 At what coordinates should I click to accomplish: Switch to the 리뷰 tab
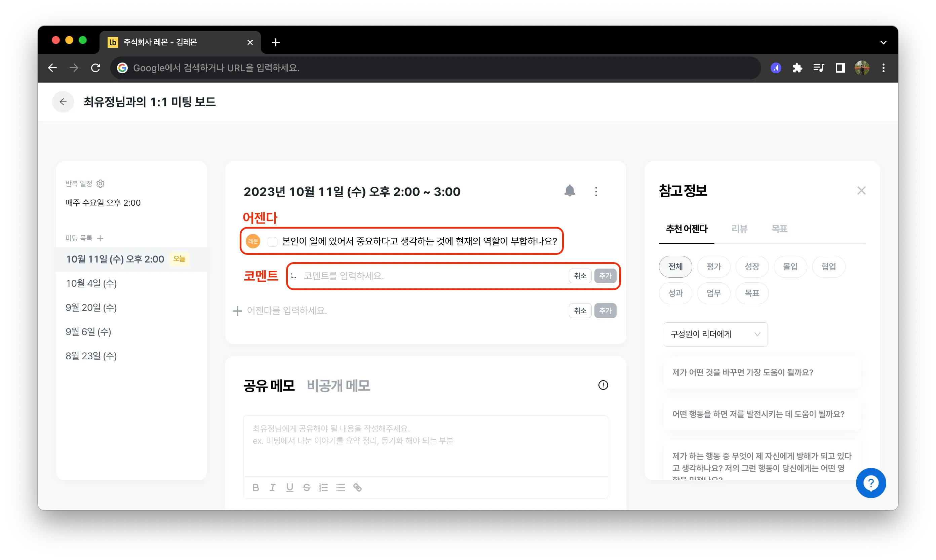click(x=739, y=229)
